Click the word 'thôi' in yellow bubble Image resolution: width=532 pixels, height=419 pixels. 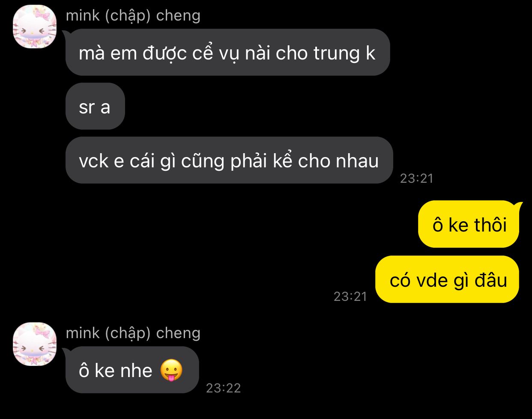(x=490, y=224)
